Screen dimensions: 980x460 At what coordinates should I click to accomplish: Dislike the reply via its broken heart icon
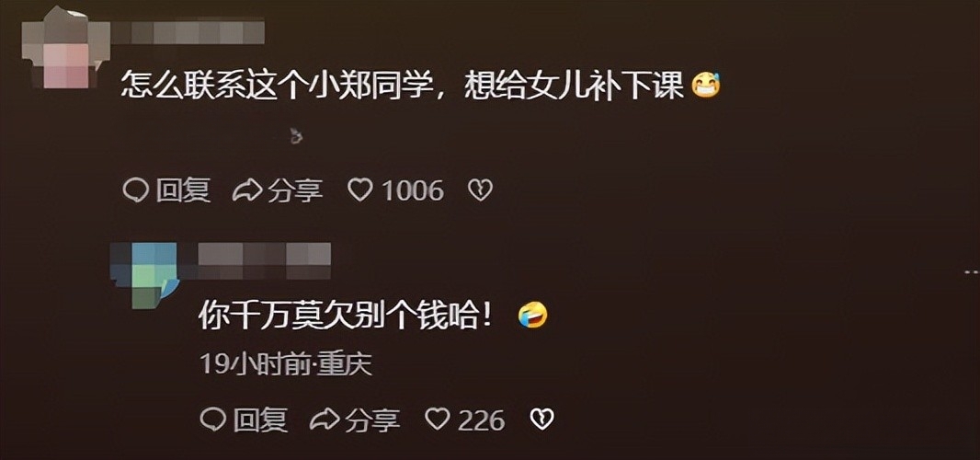(541, 420)
